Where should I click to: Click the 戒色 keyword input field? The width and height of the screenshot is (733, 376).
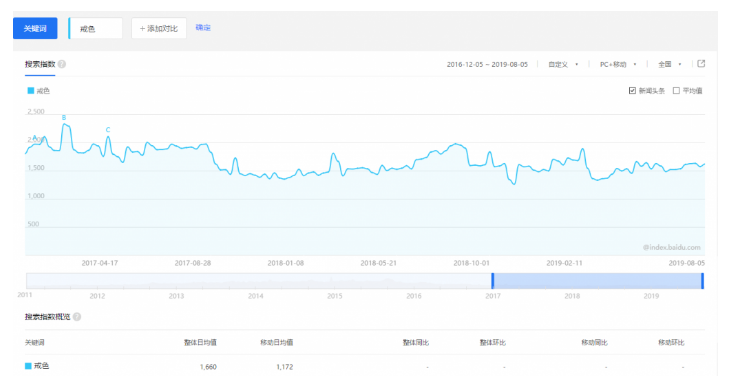click(x=95, y=29)
